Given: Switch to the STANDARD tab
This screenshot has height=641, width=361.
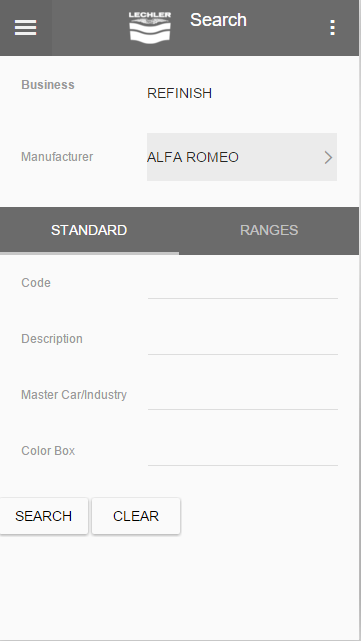Looking at the screenshot, I should coord(89,231).
